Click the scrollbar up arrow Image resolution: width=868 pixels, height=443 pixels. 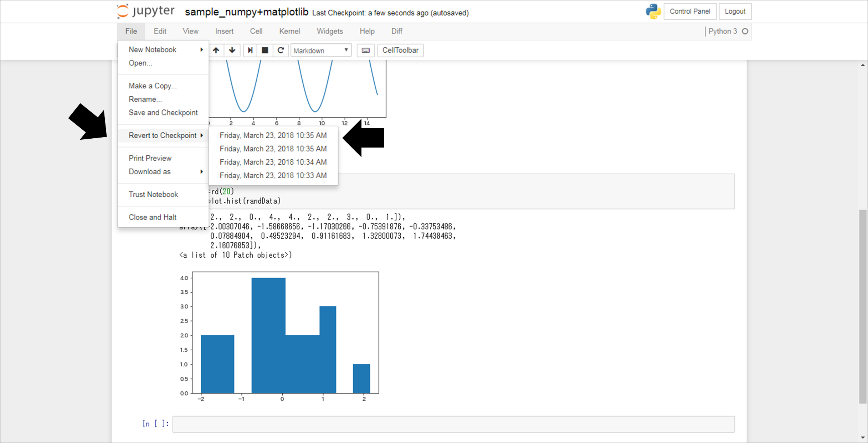[862, 65]
